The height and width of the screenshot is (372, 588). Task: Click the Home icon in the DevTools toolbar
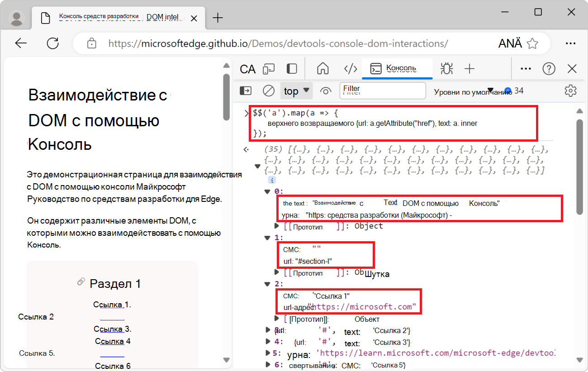pos(322,69)
